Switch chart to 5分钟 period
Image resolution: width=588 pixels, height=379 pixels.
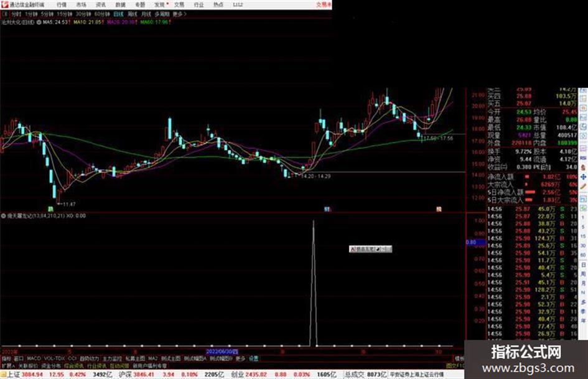(x=47, y=14)
